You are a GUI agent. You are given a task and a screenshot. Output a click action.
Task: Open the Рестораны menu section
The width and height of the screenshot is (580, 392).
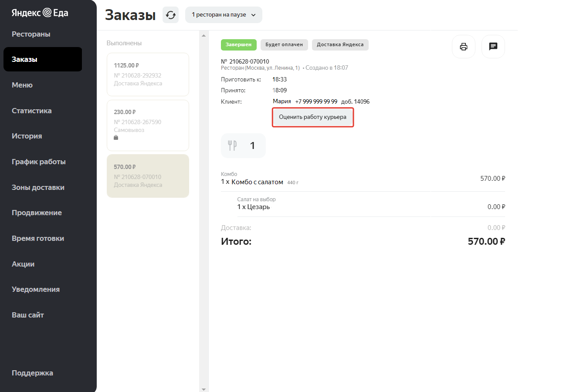(x=31, y=34)
